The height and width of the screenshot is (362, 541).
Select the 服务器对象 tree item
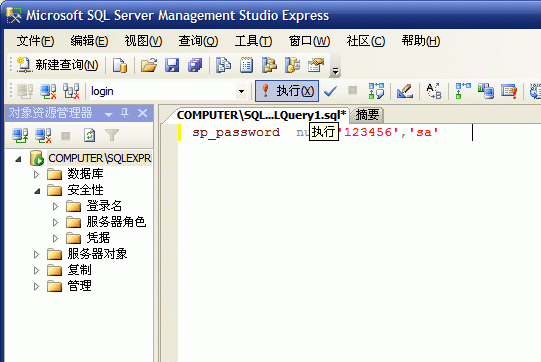pyautogui.click(x=97, y=254)
